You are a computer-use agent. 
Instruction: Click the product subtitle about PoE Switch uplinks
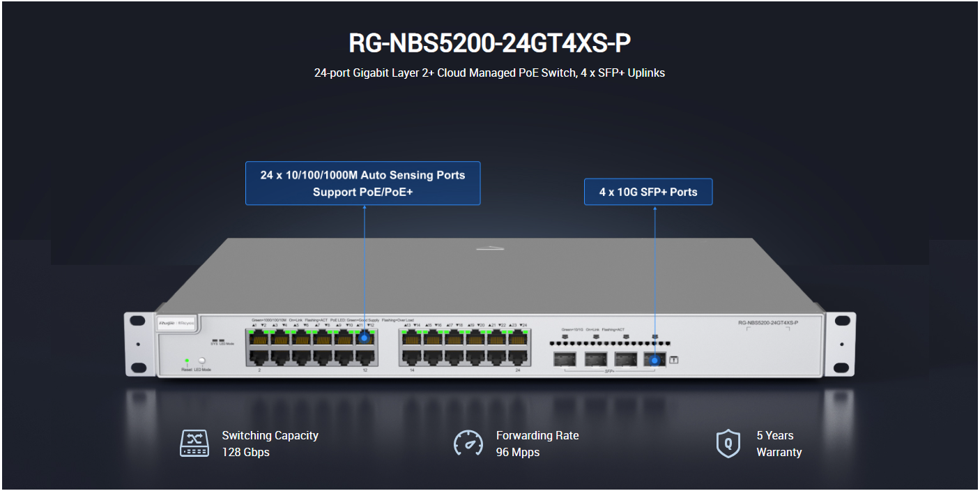click(489, 73)
